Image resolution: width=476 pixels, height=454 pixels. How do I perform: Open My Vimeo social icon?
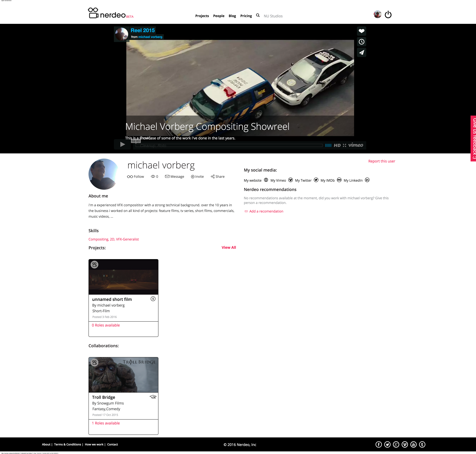click(290, 180)
